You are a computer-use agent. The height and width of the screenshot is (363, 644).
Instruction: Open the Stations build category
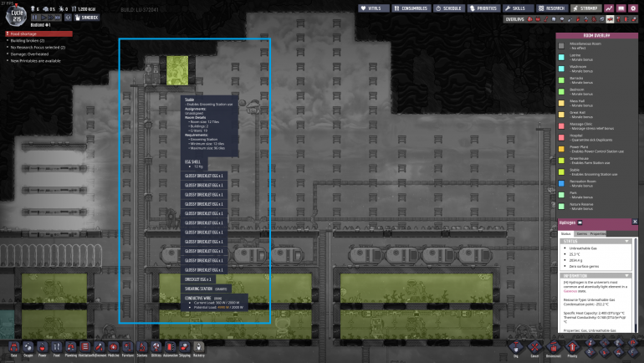(142, 348)
